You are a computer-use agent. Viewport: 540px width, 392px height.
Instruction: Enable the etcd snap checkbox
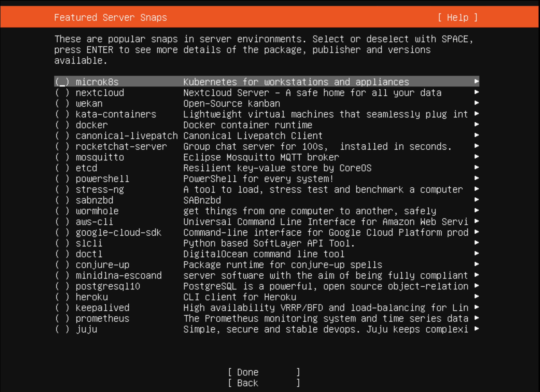pyautogui.click(x=62, y=168)
